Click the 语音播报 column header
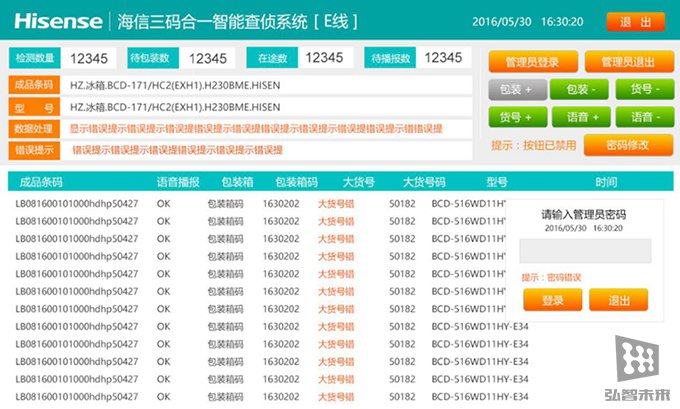This screenshot has height=409, width=680. (x=178, y=182)
